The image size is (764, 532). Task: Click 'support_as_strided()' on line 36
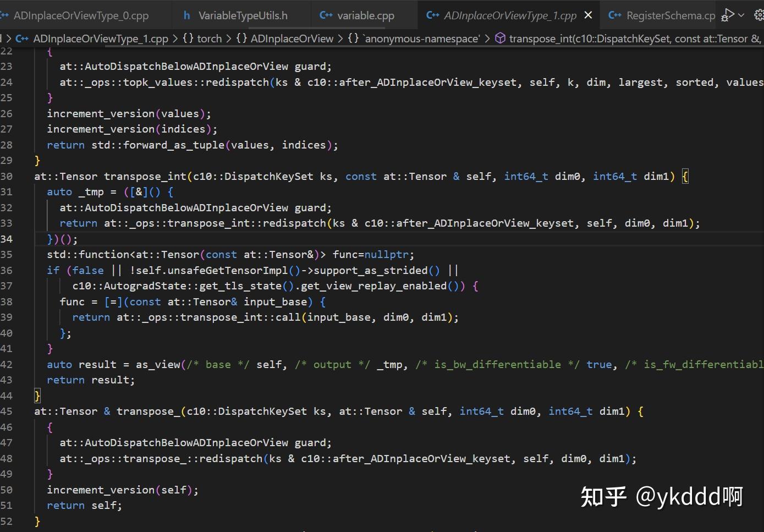click(377, 270)
